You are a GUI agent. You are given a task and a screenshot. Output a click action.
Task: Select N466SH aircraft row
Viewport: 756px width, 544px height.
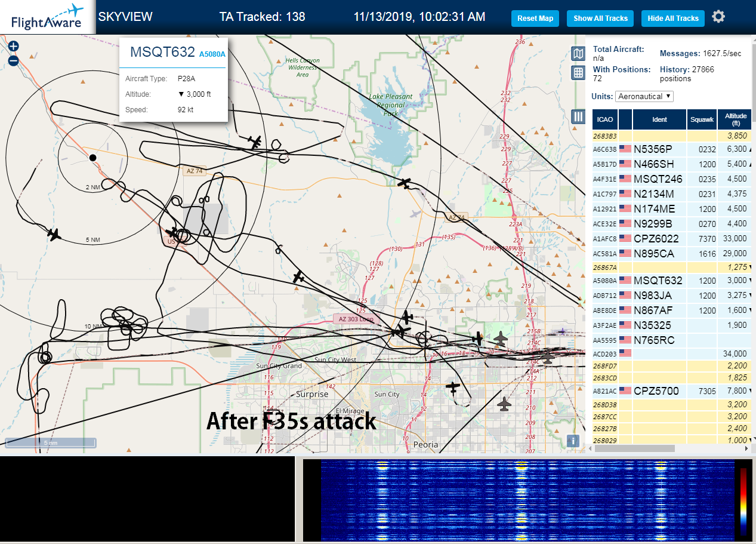672,164
